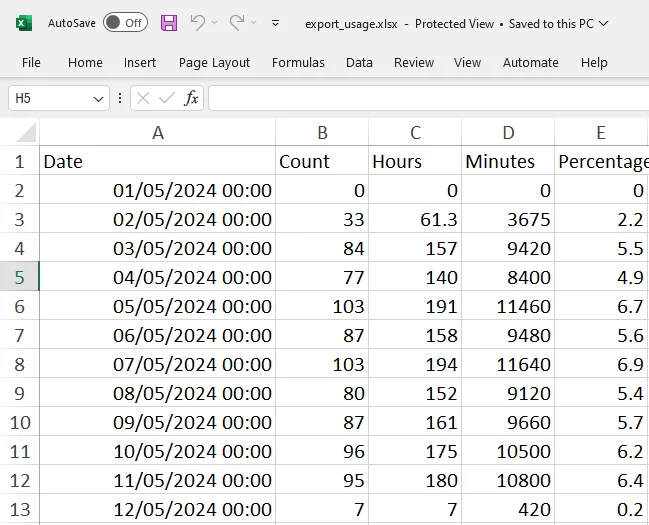
Task: Click the Save icon in title bar
Action: tap(169, 23)
